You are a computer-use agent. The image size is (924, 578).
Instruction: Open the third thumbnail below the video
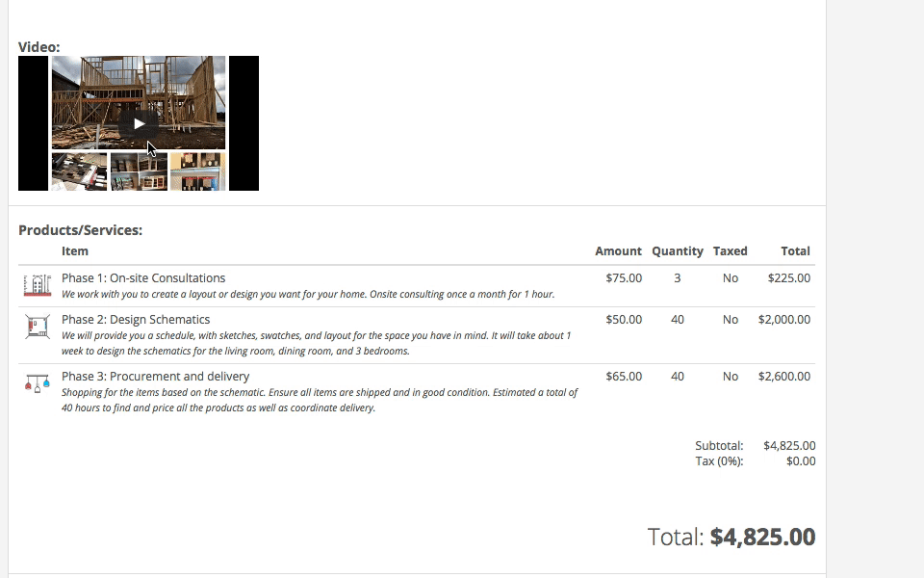pos(197,171)
